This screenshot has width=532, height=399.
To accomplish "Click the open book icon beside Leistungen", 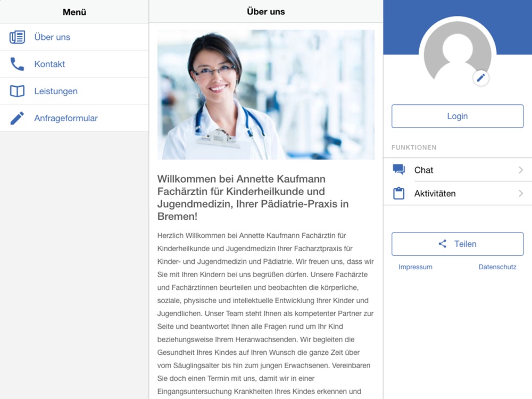I will [x=18, y=91].
